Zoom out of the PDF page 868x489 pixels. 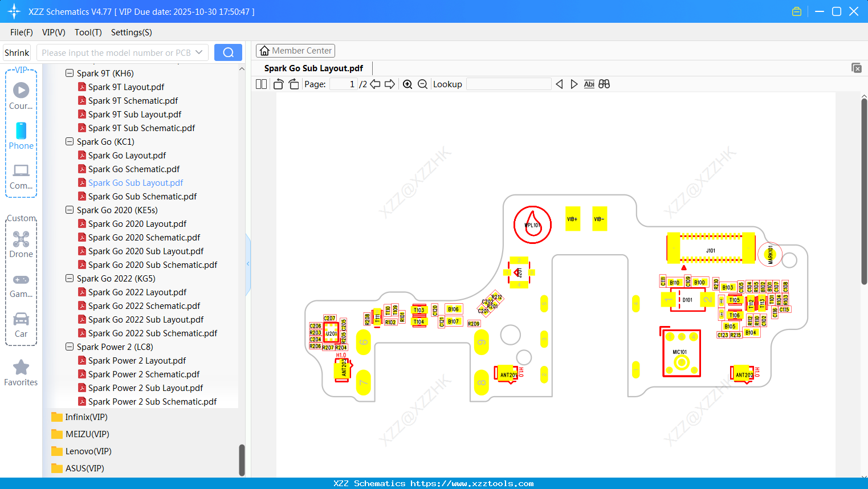click(x=422, y=84)
